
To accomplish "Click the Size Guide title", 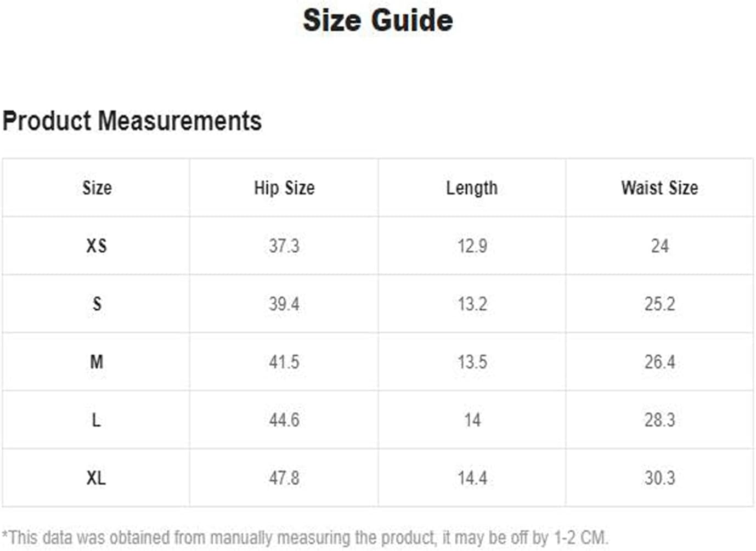I will (x=378, y=21).
